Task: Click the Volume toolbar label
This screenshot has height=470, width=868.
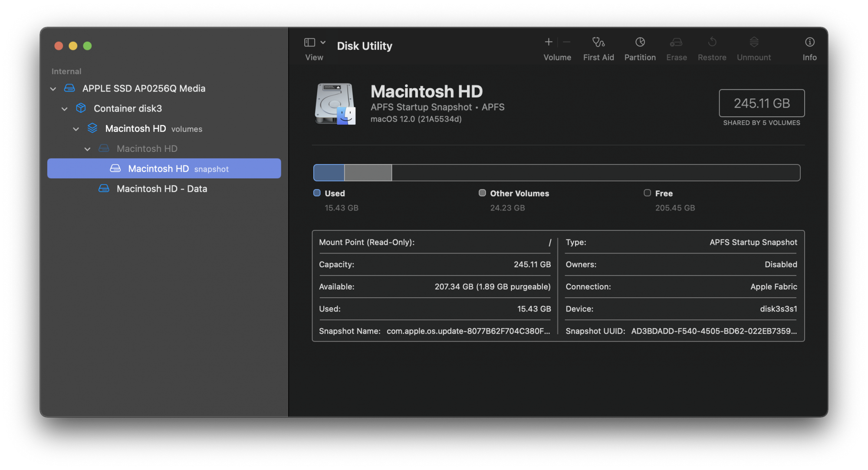Action: coord(557,57)
